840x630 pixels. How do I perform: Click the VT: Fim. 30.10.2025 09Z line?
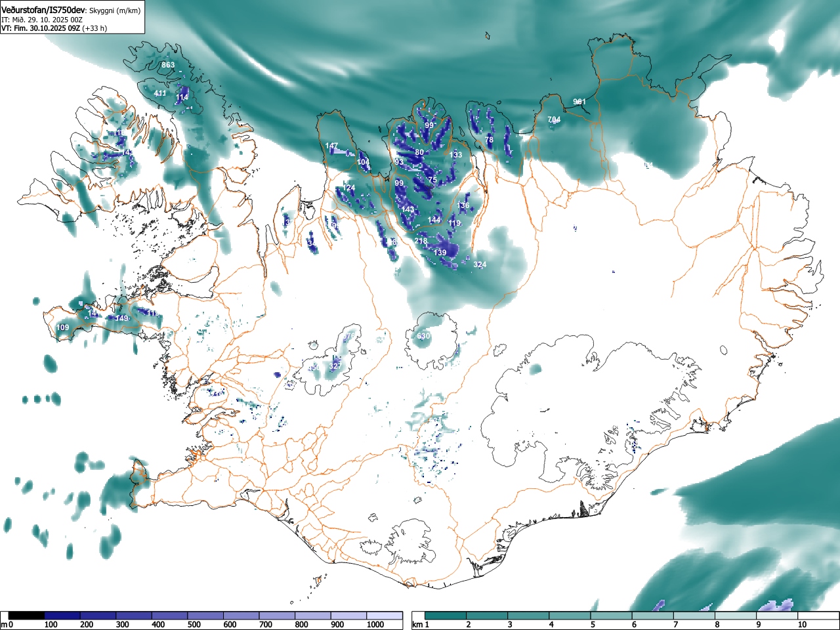40,28
